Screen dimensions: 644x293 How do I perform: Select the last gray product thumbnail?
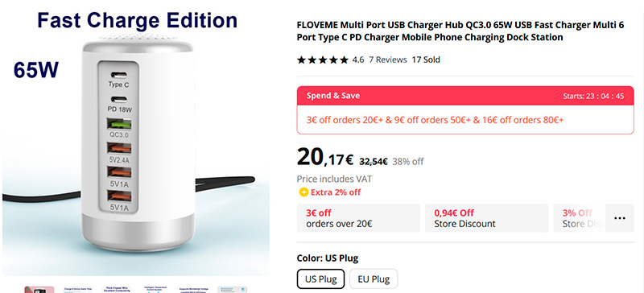tap(232, 290)
